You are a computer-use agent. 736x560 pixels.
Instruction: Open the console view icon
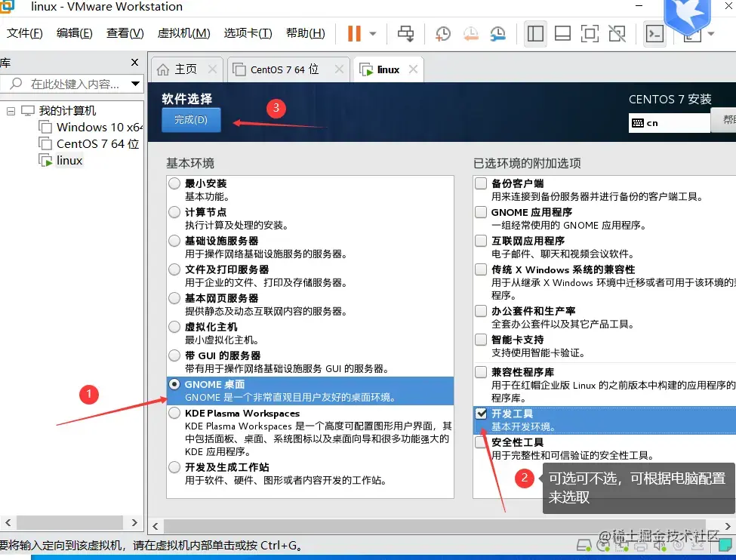point(654,33)
